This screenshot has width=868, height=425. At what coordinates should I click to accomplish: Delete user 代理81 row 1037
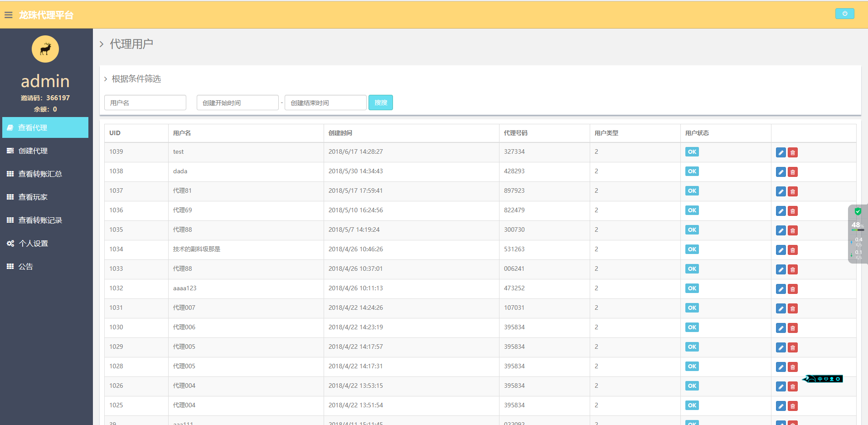point(793,191)
